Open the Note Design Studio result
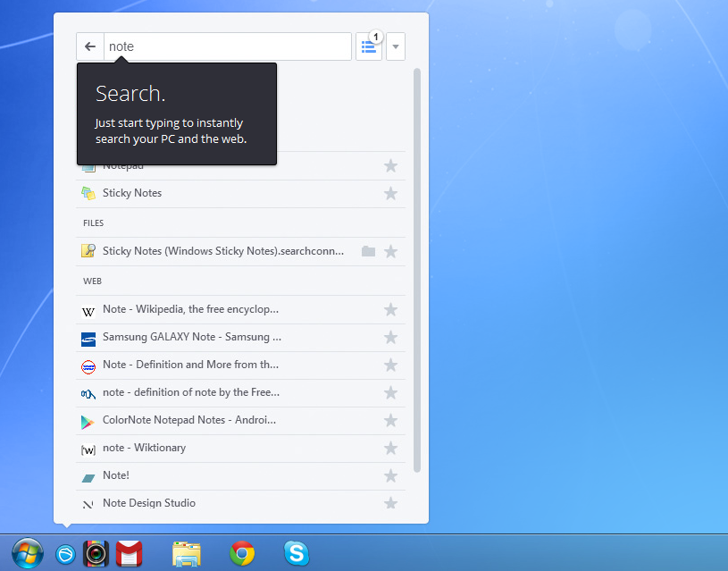Viewport: 728px width, 571px height. coord(147,503)
